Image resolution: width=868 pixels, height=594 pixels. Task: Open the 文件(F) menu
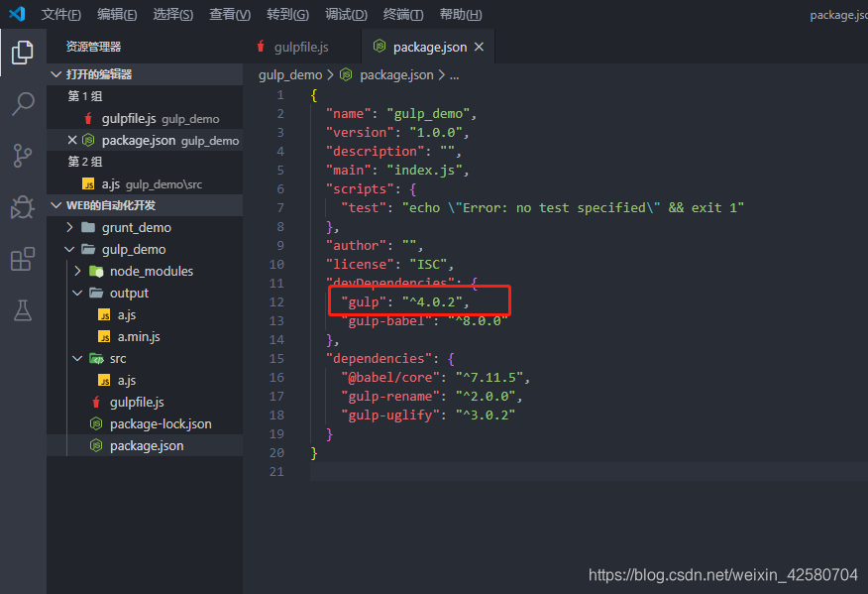[x=60, y=15]
